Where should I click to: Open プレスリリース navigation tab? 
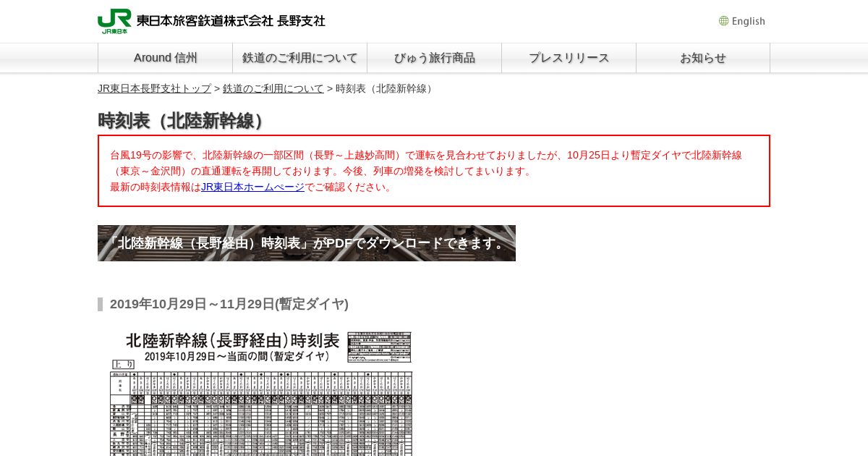click(569, 58)
